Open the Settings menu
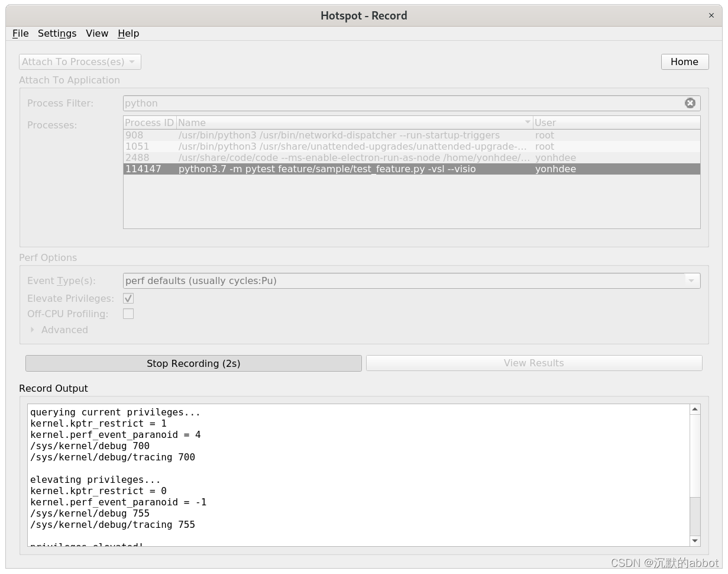 click(x=57, y=34)
